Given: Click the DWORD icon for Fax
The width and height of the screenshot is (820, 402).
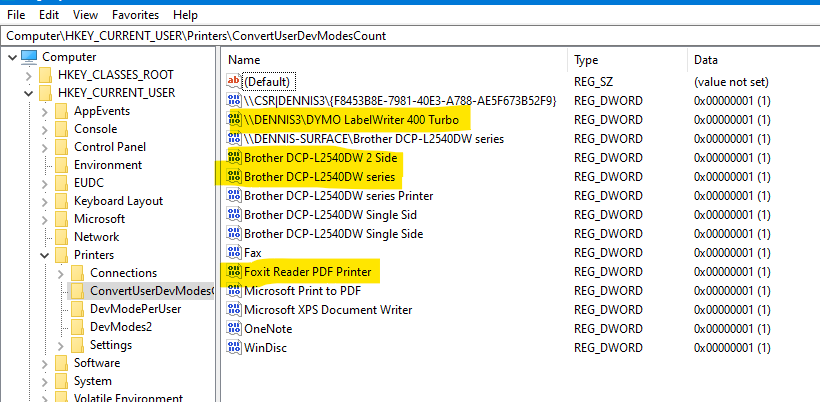Looking at the screenshot, I should pos(233,252).
